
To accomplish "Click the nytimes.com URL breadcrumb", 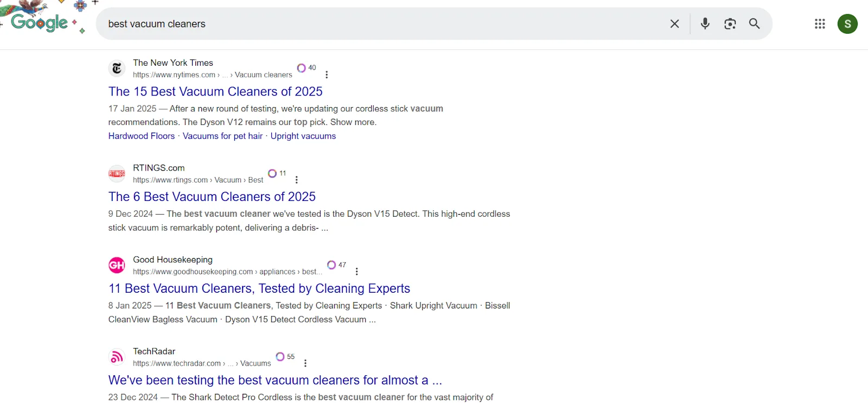I will pos(212,75).
